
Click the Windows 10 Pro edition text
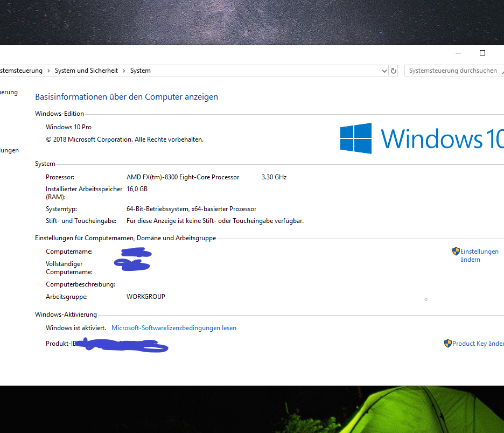pyautogui.click(x=68, y=127)
